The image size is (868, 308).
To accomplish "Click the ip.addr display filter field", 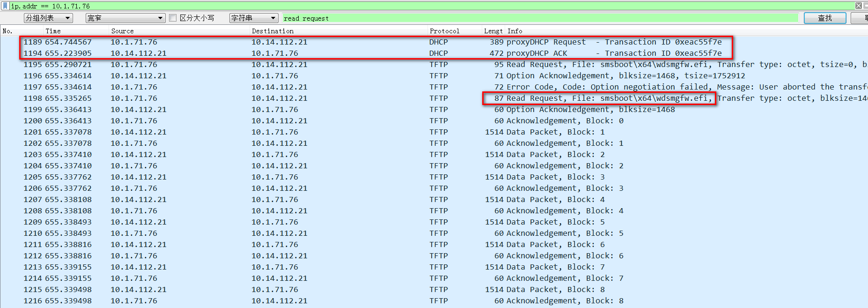I will (431, 6).
